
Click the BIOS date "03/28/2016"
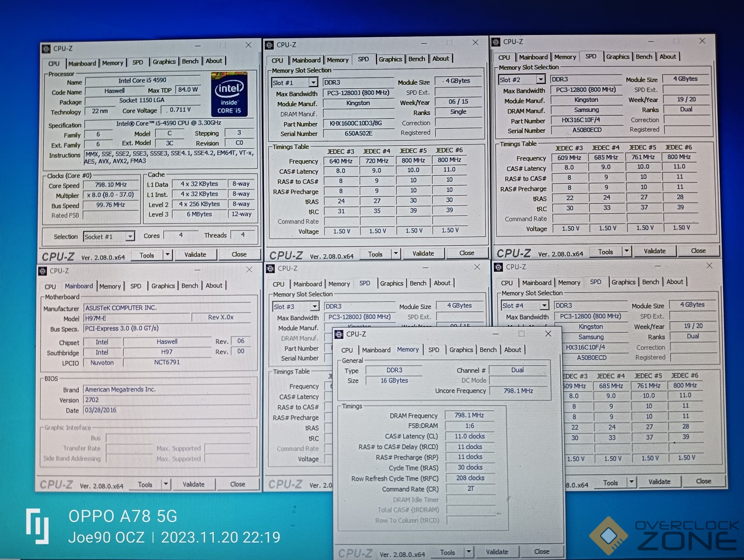[167, 410]
